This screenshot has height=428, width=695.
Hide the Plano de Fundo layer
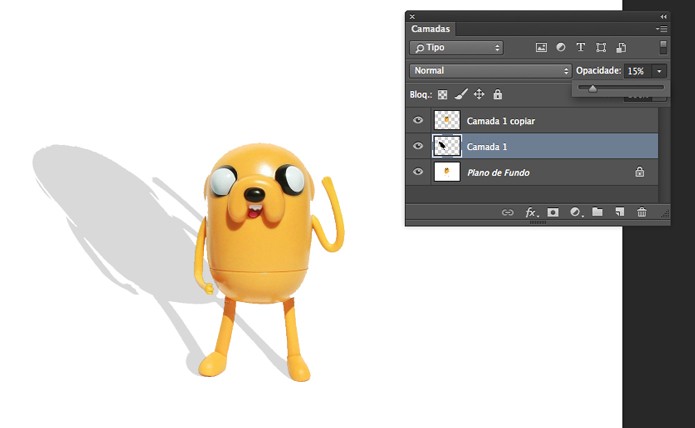tap(418, 171)
